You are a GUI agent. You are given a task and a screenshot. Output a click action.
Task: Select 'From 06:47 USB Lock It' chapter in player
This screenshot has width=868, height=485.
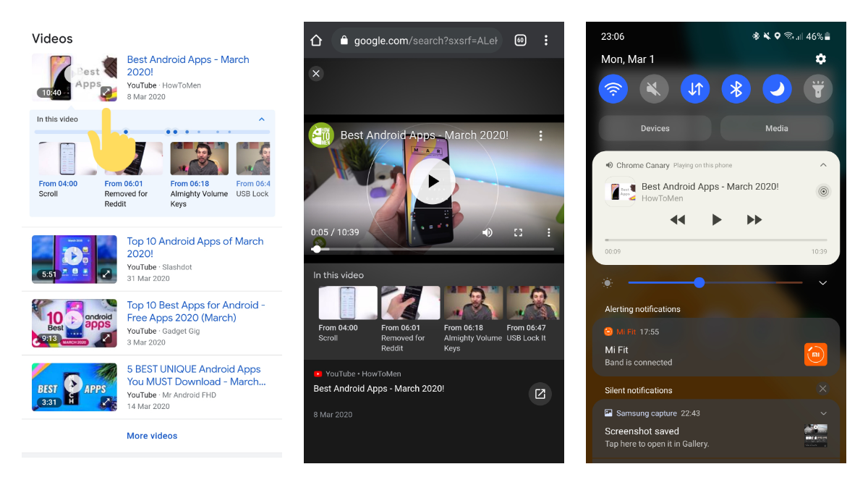533,314
